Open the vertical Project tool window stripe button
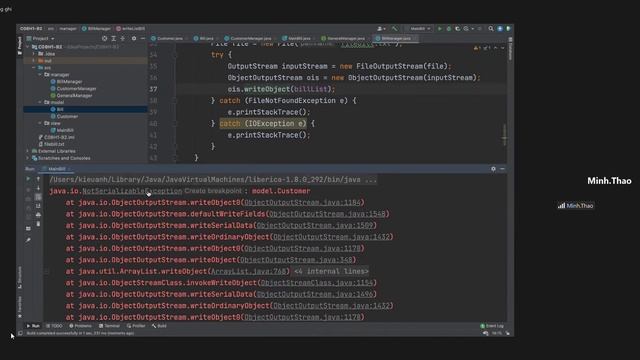This screenshot has height=360, width=640. click(x=20, y=46)
